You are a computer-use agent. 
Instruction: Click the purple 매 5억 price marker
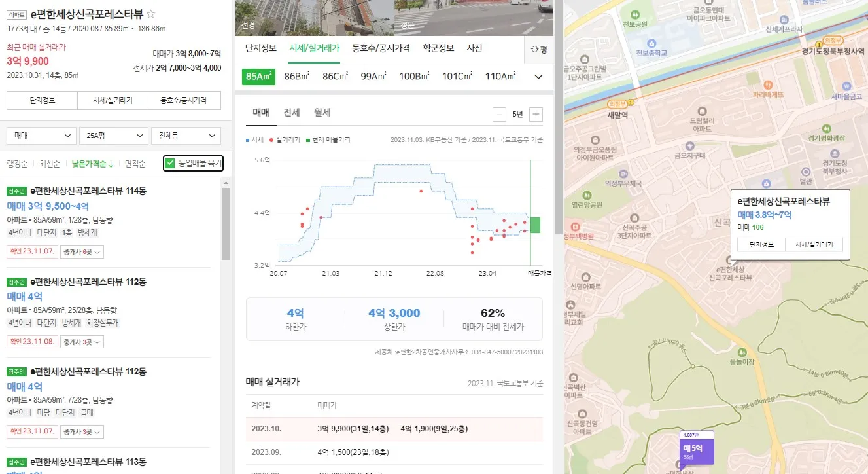tap(696, 447)
